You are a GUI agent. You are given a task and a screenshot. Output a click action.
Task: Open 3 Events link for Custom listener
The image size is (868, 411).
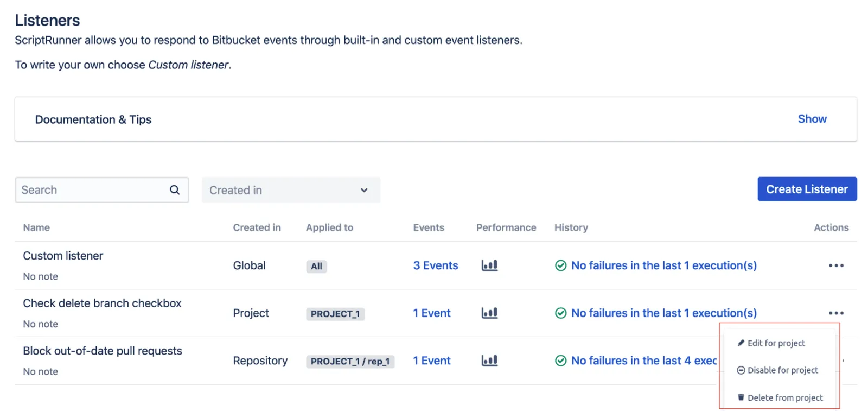pos(436,265)
